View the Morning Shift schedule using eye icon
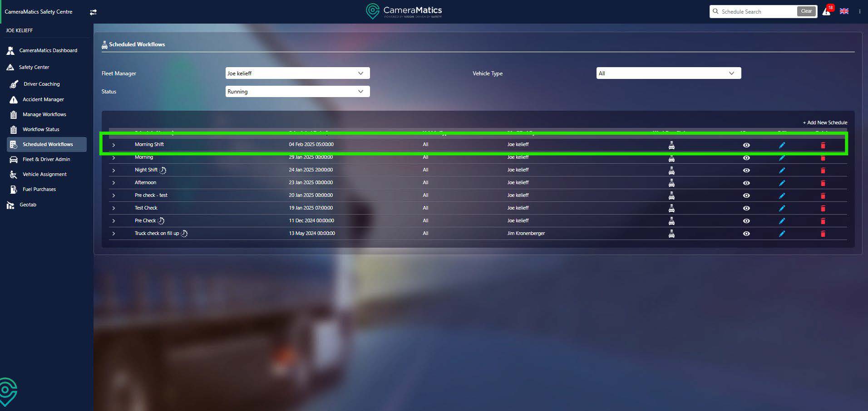The image size is (868, 411). pos(746,145)
